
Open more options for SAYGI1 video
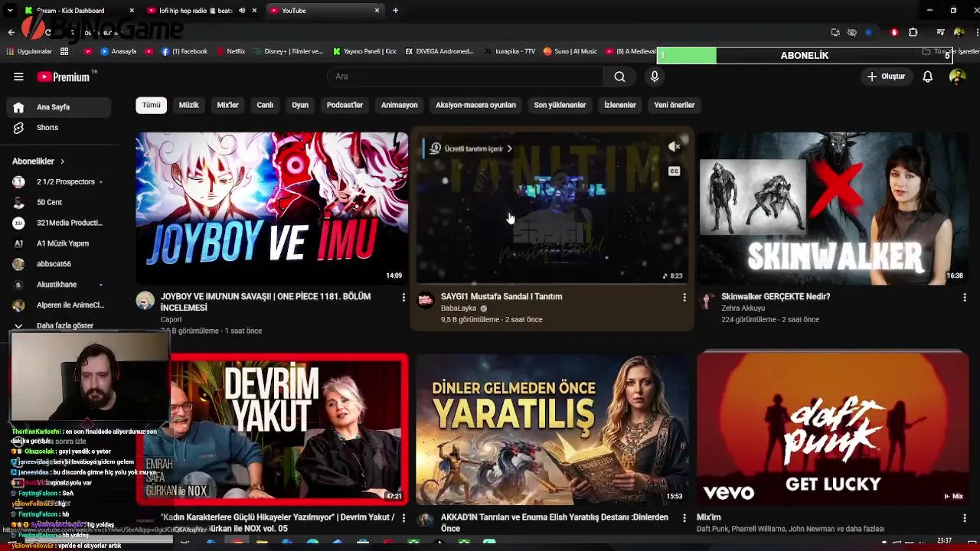[x=684, y=297]
